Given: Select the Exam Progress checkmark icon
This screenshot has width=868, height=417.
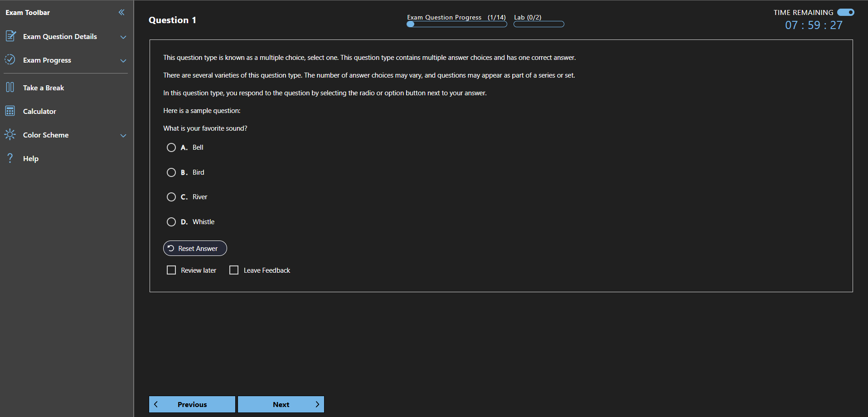Looking at the screenshot, I should 10,60.
